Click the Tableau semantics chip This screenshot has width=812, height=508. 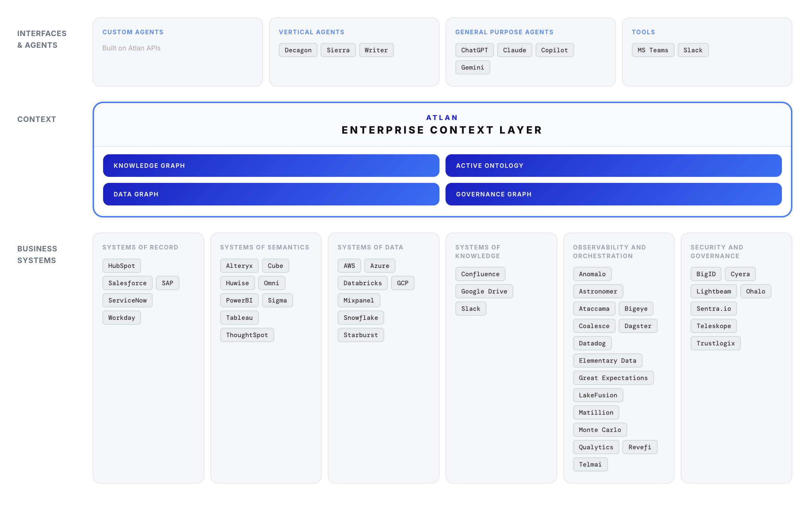(x=239, y=317)
